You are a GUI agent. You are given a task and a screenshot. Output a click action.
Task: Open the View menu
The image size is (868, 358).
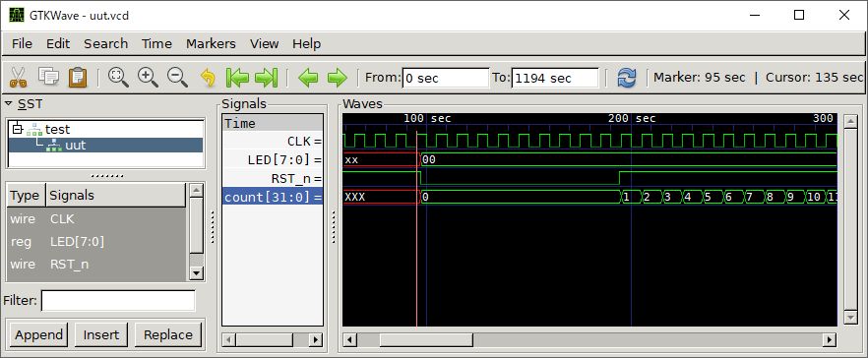(264, 43)
